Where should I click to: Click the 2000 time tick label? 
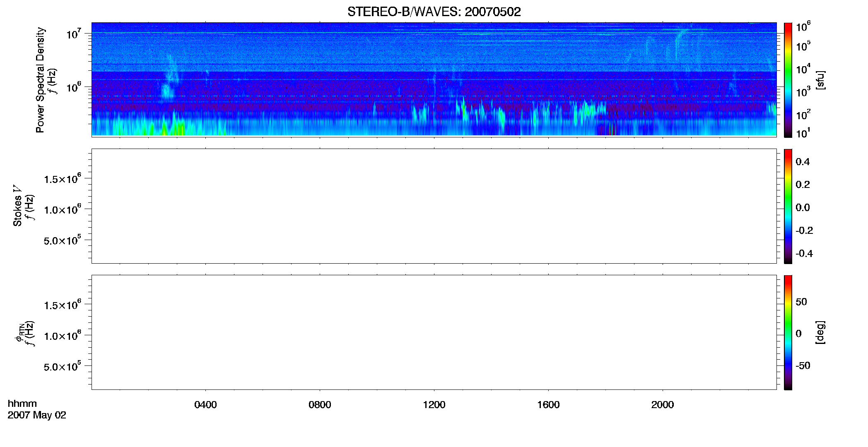[x=663, y=405]
